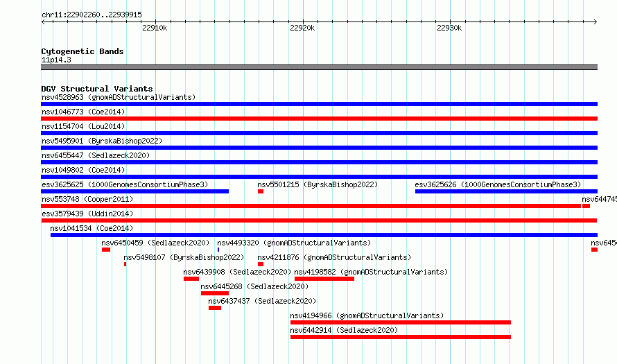Click the nsv6450459 (Sedlazeck2020) label

[155, 243]
